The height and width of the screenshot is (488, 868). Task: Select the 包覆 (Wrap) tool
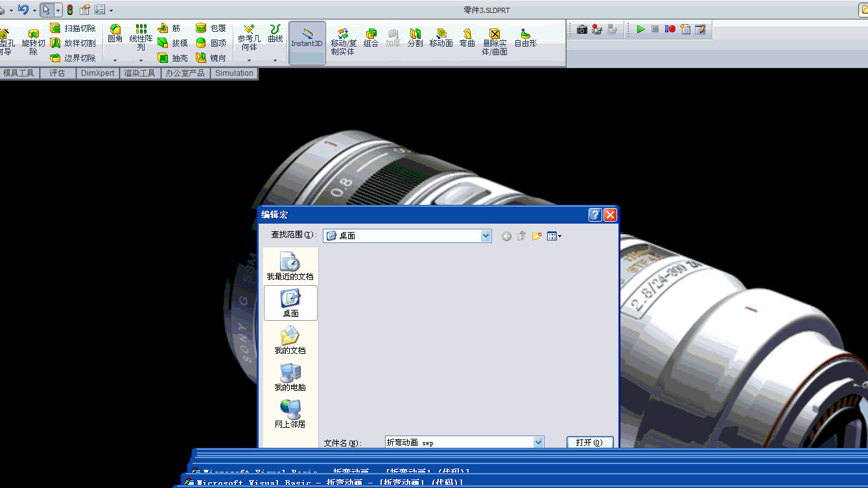(211, 29)
